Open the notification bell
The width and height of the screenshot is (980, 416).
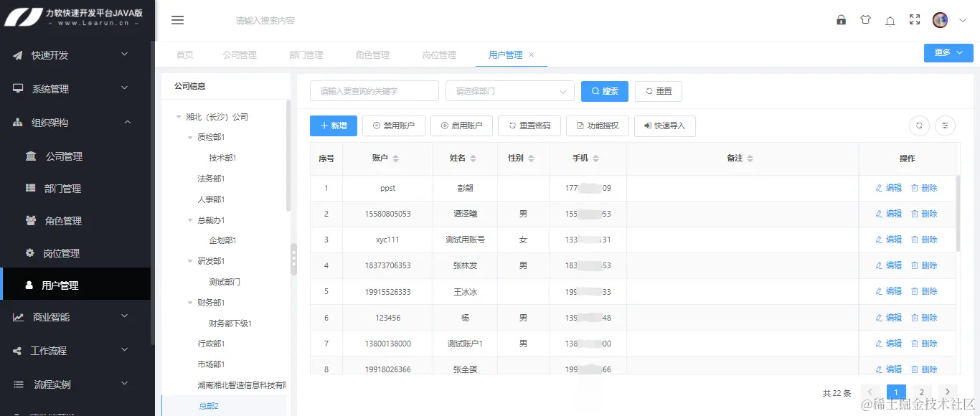click(890, 19)
